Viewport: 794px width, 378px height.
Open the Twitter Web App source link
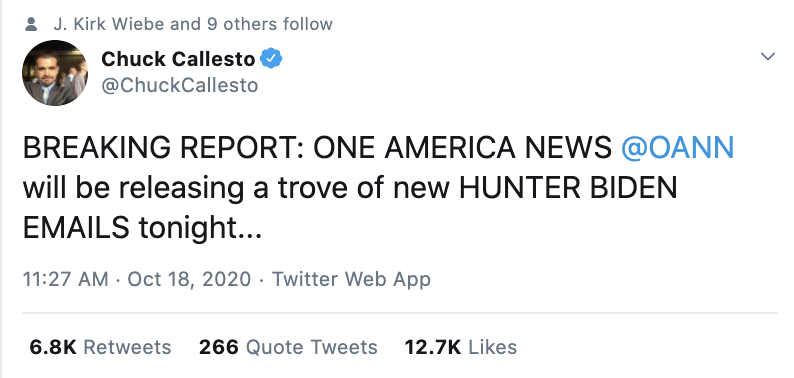351,279
